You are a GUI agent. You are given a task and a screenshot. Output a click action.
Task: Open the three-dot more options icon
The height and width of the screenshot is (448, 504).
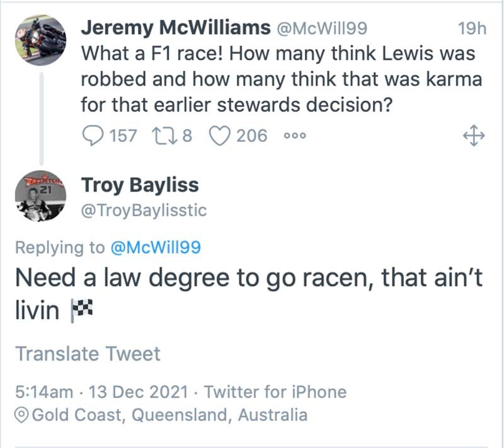tap(294, 136)
